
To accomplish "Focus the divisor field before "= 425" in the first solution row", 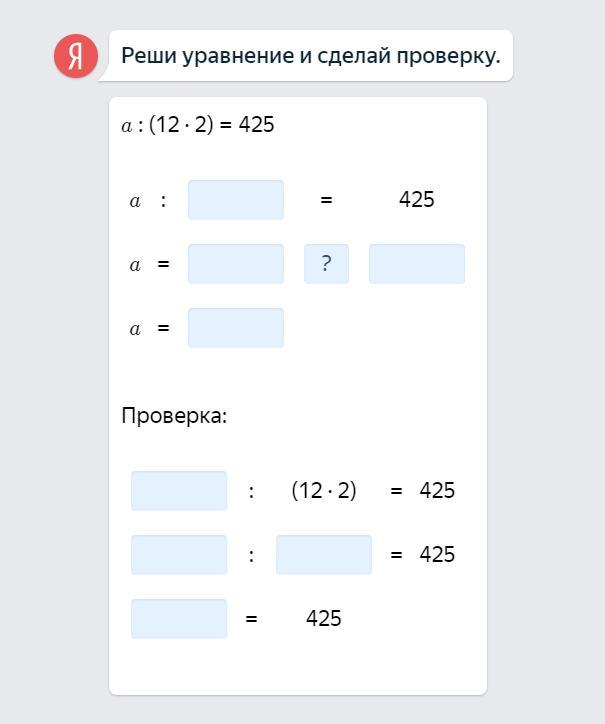I will pyautogui.click(x=236, y=200).
